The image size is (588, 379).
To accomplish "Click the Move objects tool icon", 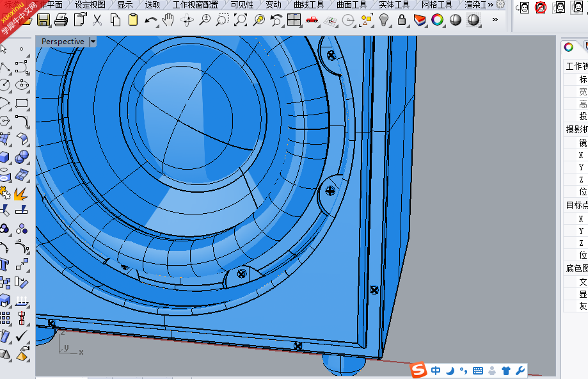I will tap(22, 264).
